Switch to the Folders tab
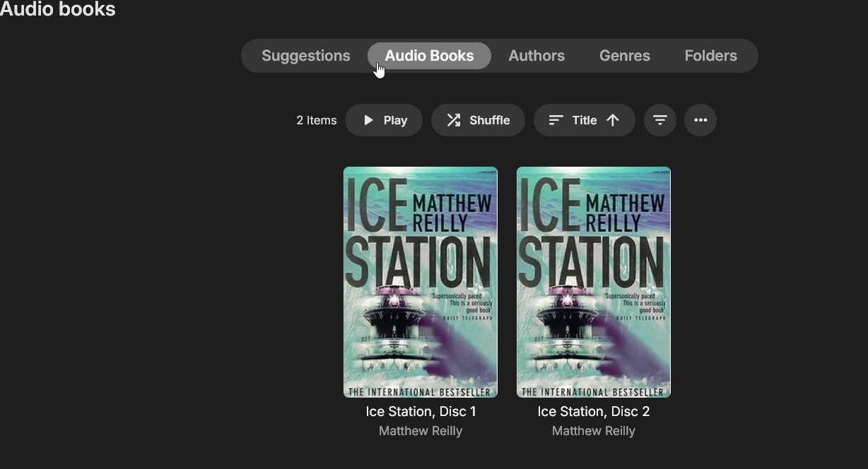 tap(711, 56)
